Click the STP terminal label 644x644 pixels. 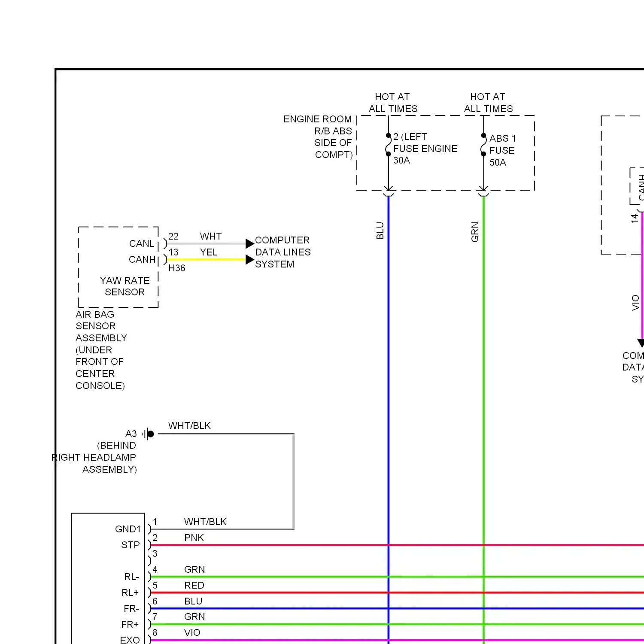(x=131, y=545)
